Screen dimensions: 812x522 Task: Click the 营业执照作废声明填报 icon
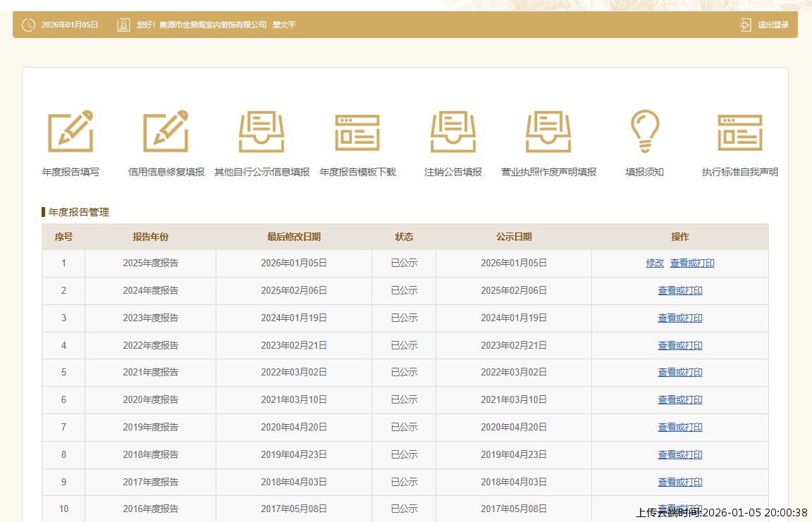pyautogui.click(x=548, y=132)
